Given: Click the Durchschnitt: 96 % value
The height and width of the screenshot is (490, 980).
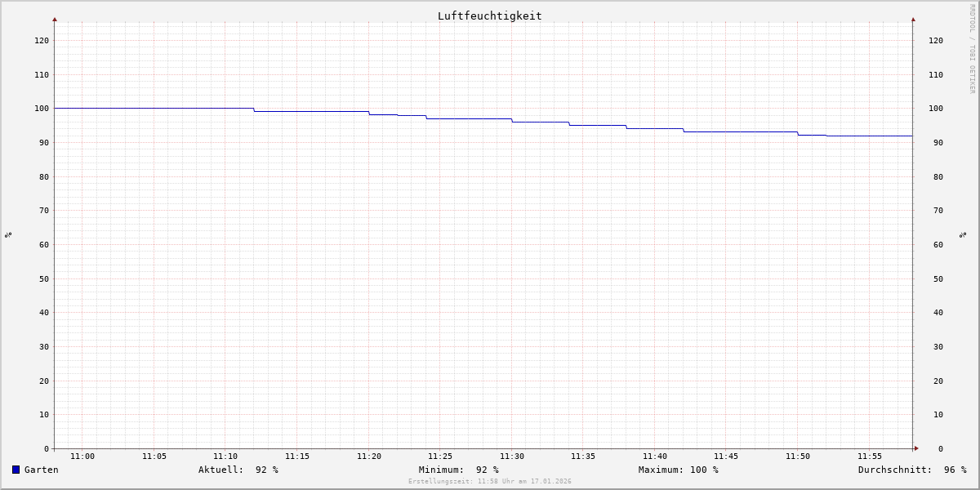Looking at the screenshot, I should click(912, 470).
